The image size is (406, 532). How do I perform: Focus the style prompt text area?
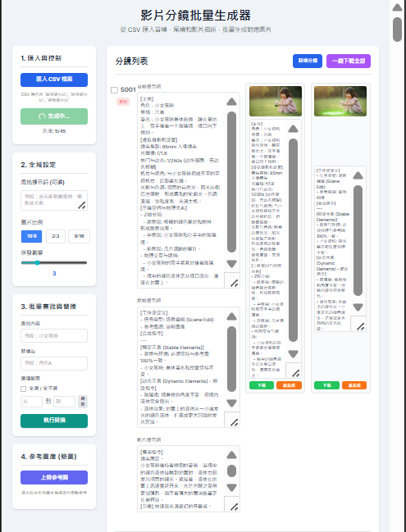pyautogui.click(x=54, y=200)
